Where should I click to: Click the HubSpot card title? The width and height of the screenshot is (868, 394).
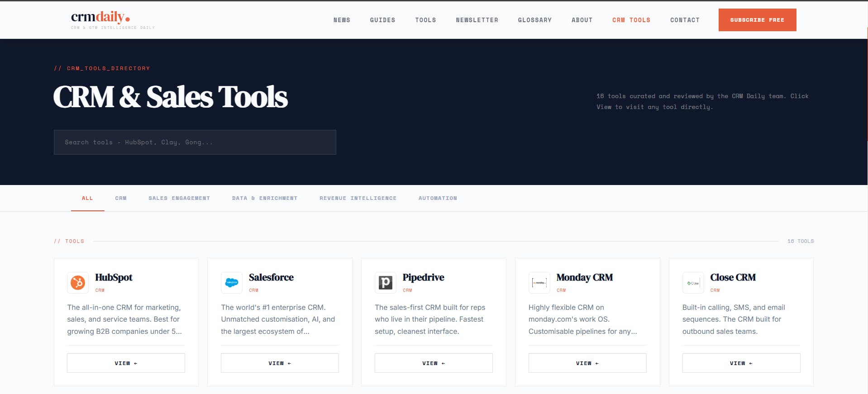coord(114,277)
